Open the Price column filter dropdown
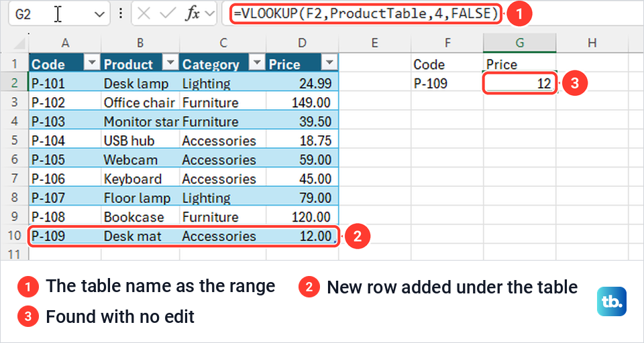 pos(329,63)
